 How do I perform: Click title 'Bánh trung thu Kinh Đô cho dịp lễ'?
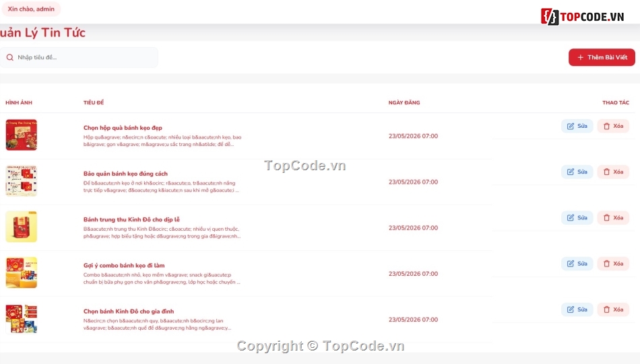click(131, 219)
